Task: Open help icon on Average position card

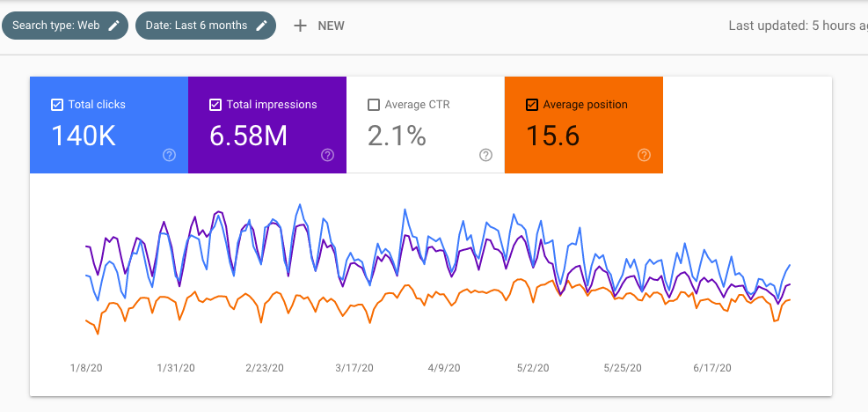Action: click(644, 155)
